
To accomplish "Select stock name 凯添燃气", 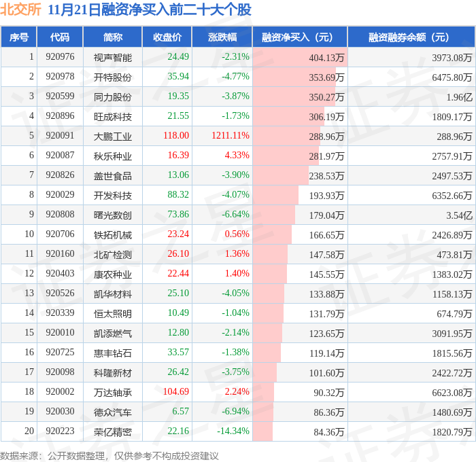I will pos(113,334).
